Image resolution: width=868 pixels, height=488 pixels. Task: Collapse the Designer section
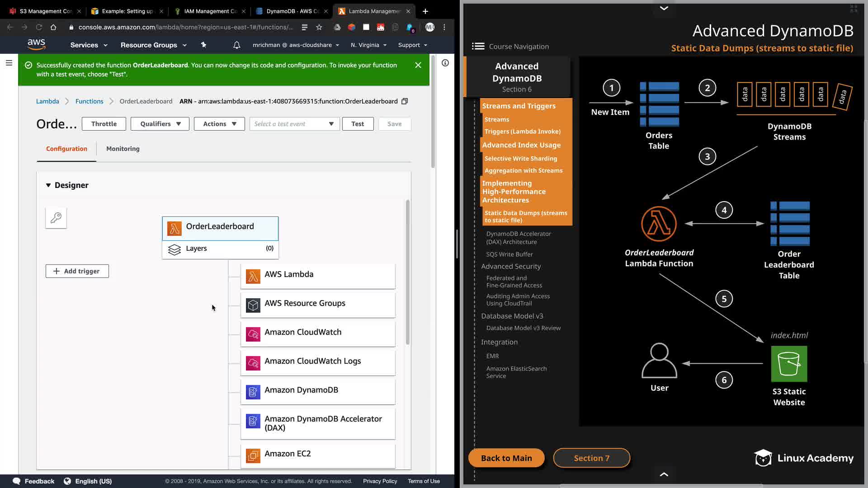[48, 185]
